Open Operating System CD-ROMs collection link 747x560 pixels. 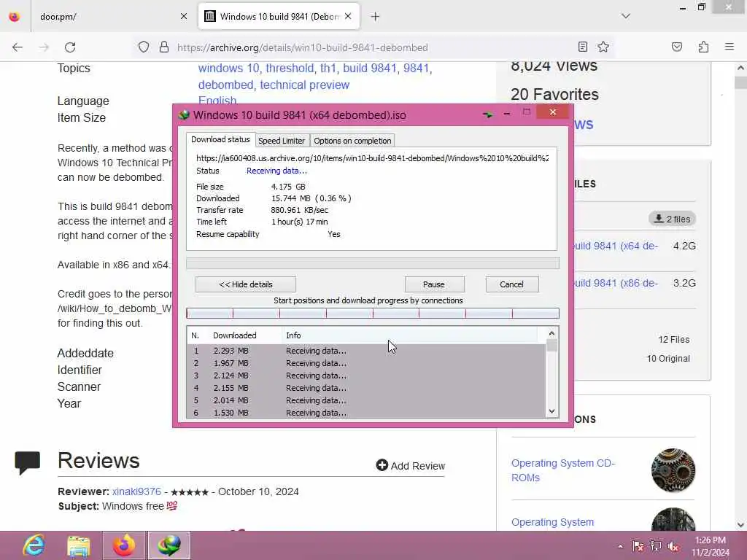point(563,470)
